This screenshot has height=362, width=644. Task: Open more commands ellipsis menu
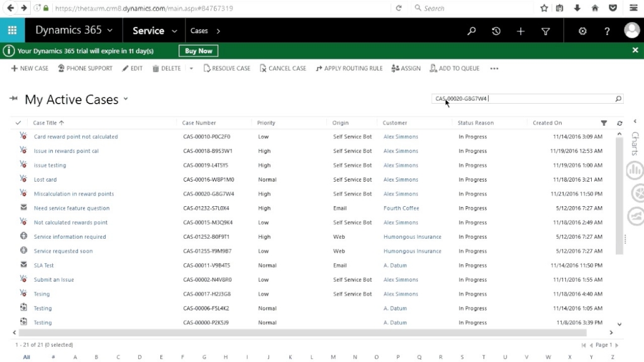[x=494, y=69]
